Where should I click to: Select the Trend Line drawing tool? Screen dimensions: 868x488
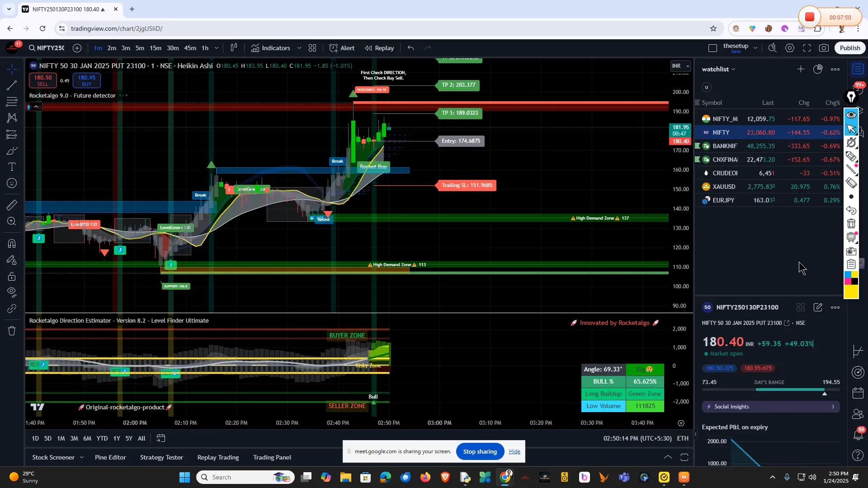click(11, 86)
